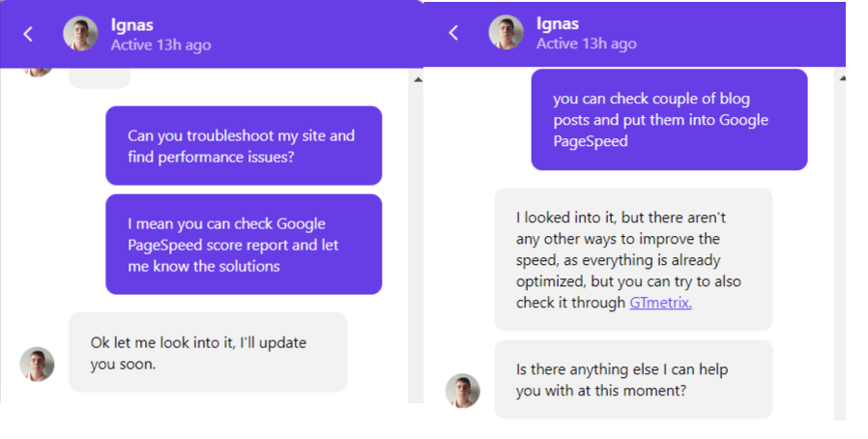
Task: Open Ignas's profile photo in the right header
Action: tap(506, 32)
